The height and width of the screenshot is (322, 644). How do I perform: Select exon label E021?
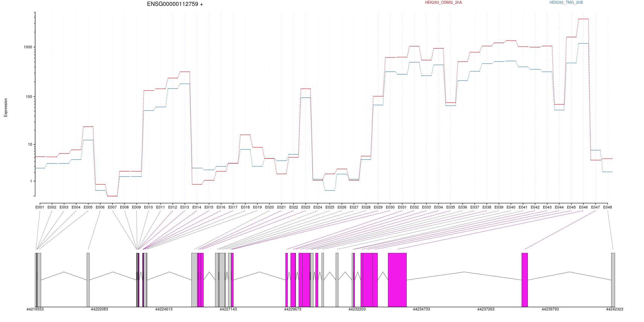(281, 207)
